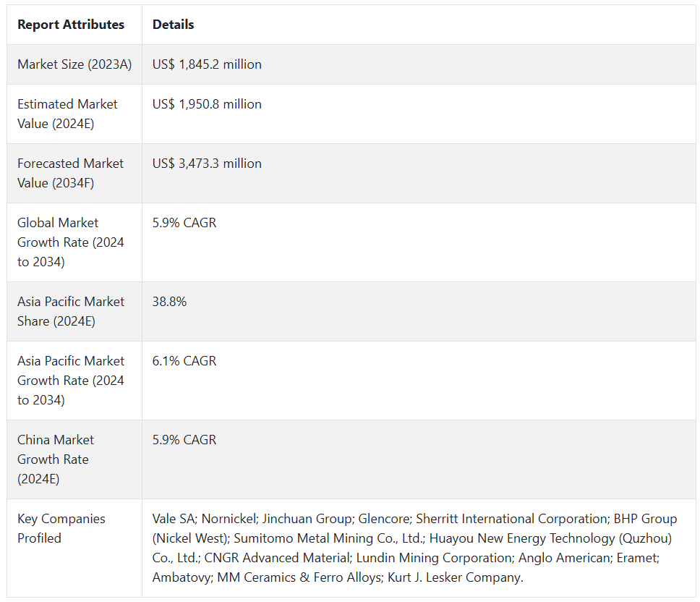
Task: Select the Market Size (2023A) cell
Action: coord(74,64)
